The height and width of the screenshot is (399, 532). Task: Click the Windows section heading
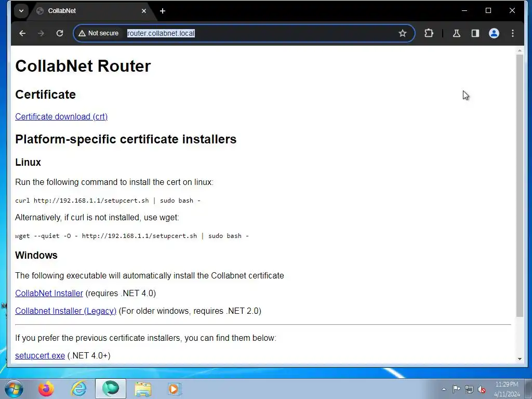tap(36, 255)
